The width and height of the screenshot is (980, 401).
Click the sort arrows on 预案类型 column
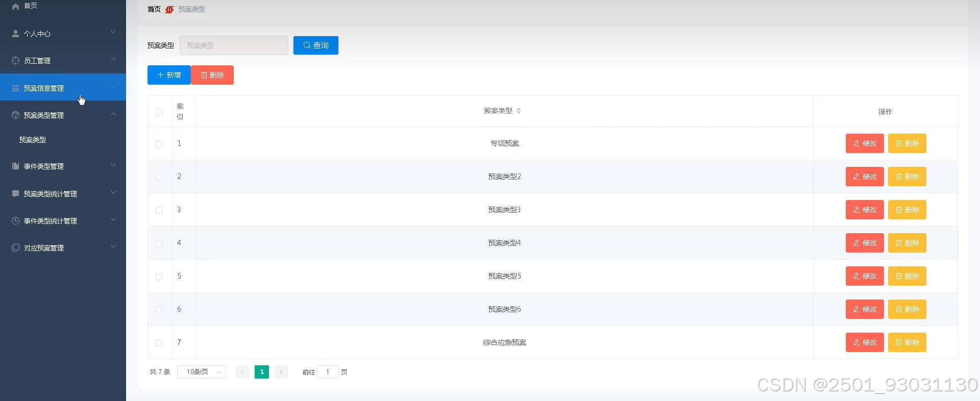click(519, 111)
